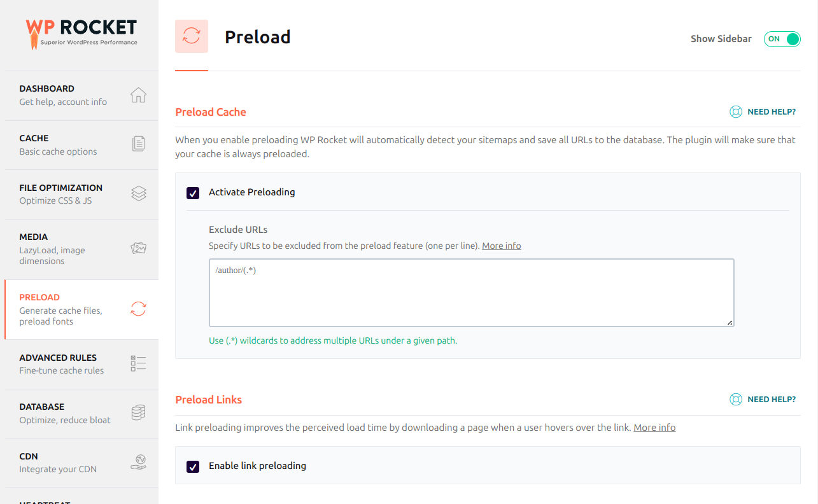Click the WP Rocket logo

(81, 33)
